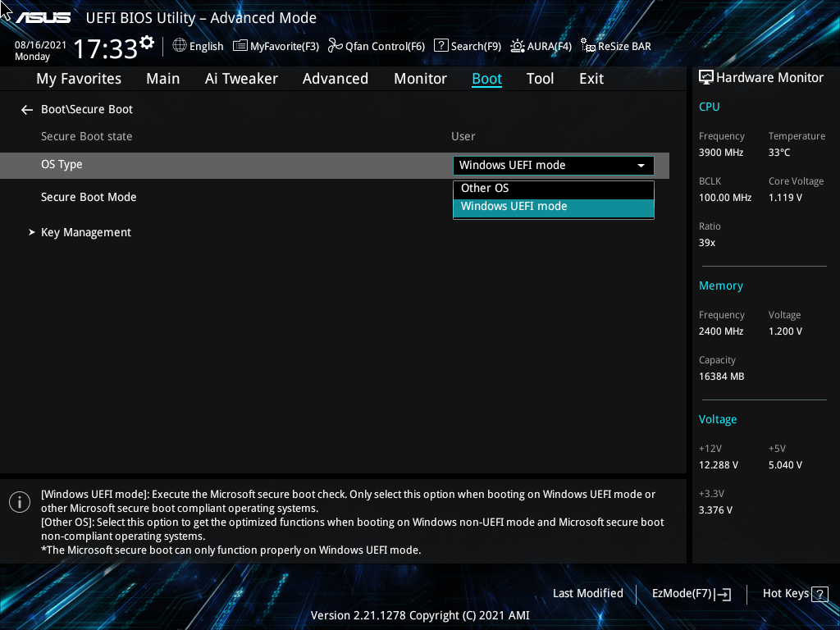840x630 pixels.
Task: Open the Exit tab
Action: (591, 79)
